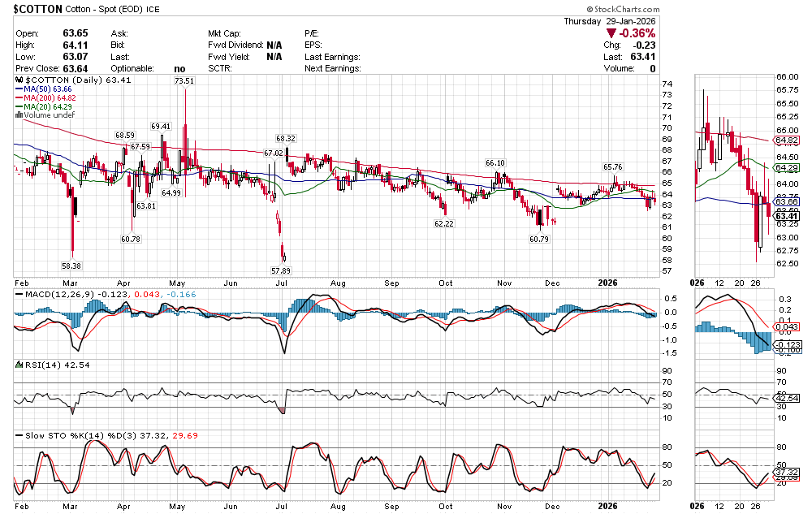Click the red down-arrow next to -0.36%
This screenshot has width=812, height=514.
(x=611, y=33)
